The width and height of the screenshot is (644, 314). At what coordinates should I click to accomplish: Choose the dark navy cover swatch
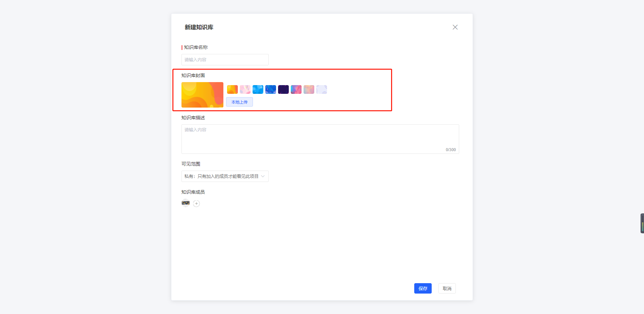pyautogui.click(x=283, y=89)
